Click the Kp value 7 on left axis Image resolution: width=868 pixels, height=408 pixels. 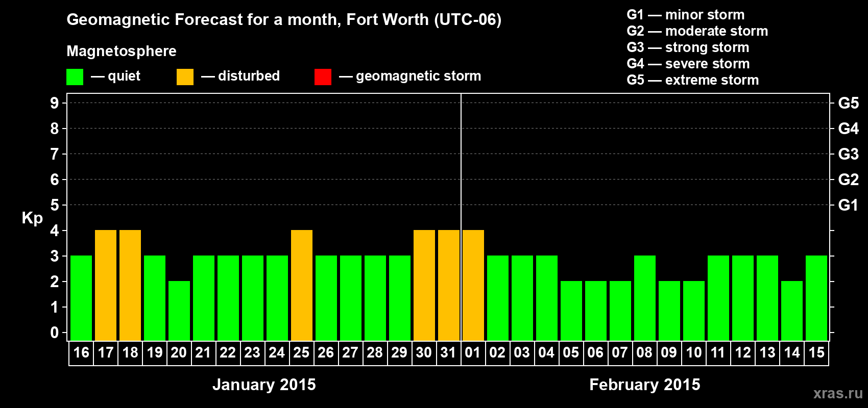click(x=55, y=154)
